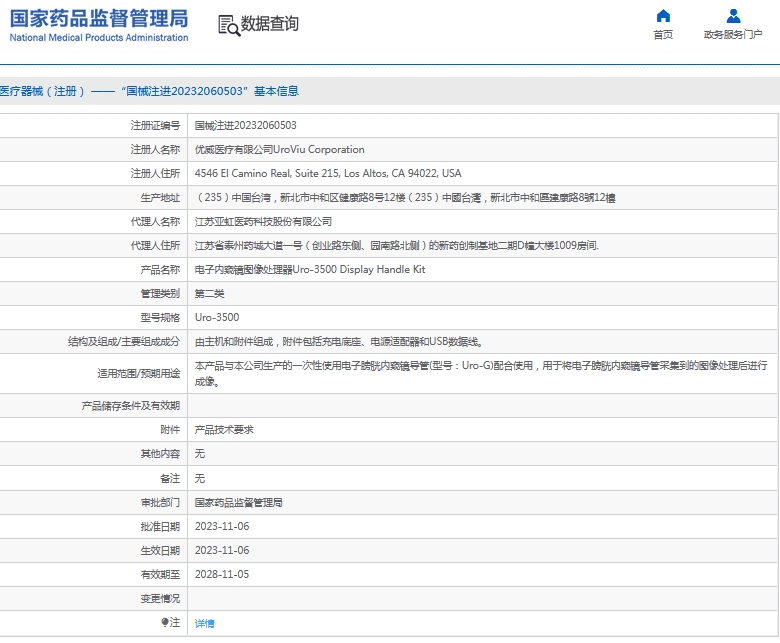Click the 注册证编号 label
Image resolution: width=780 pixels, height=643 pixels.
[x=155, y=125]
